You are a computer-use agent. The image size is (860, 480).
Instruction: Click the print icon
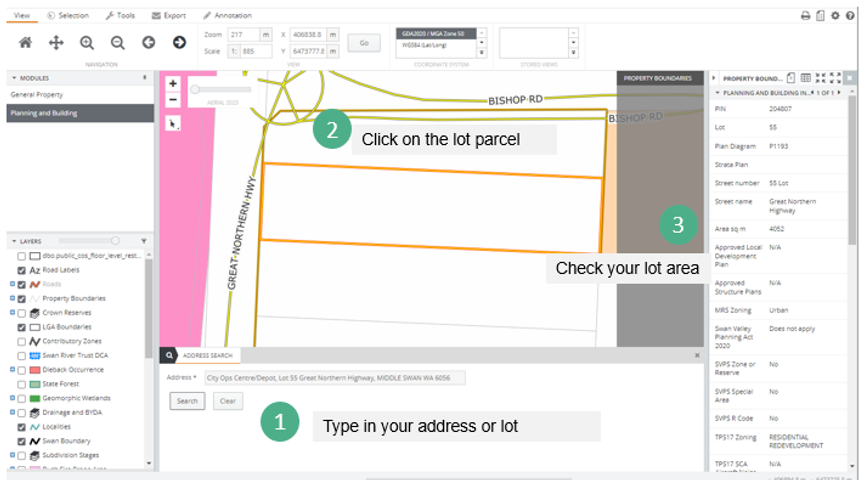point(805,16)
